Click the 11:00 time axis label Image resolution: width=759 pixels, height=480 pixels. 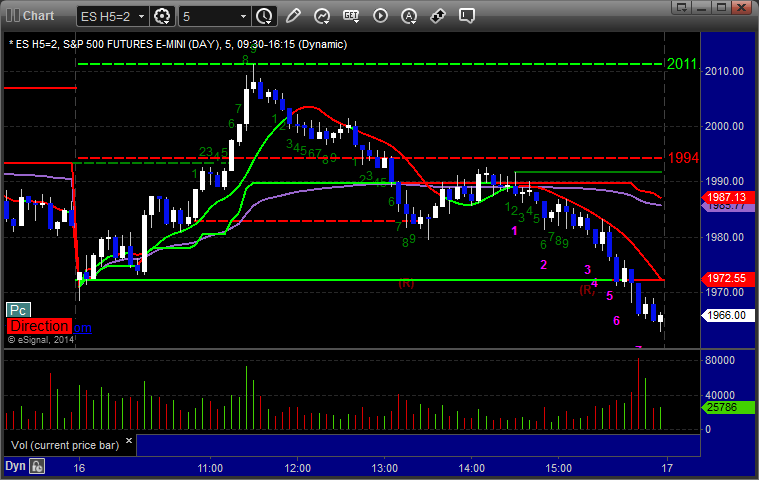(210, 468)
